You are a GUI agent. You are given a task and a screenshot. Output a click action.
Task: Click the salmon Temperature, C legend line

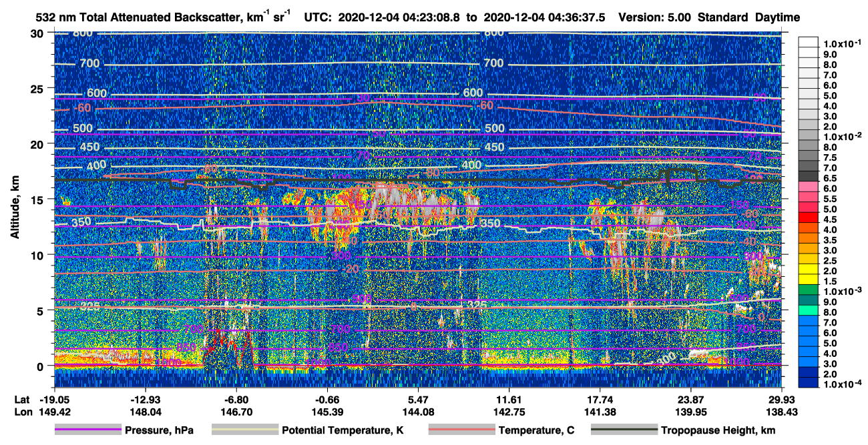pos(461,430)
